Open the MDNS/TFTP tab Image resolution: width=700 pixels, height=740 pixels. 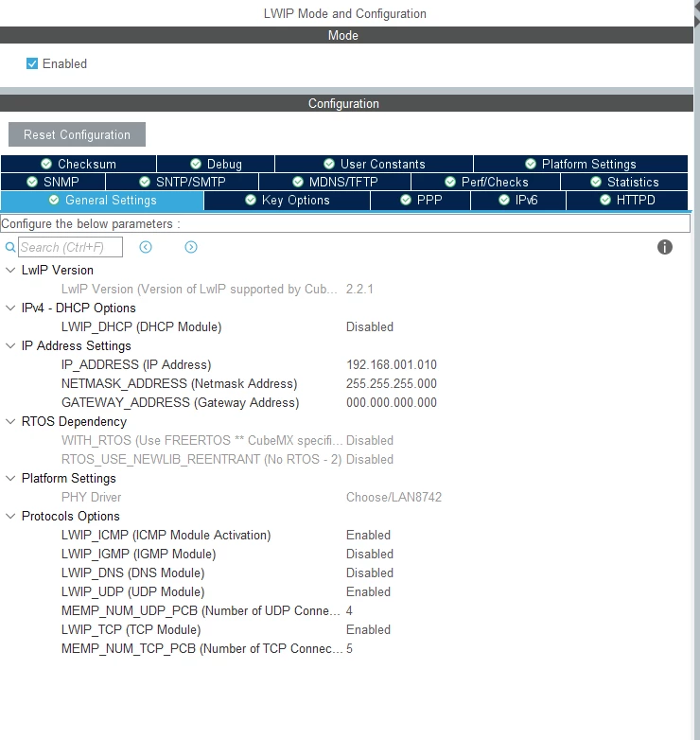point(335,182)
